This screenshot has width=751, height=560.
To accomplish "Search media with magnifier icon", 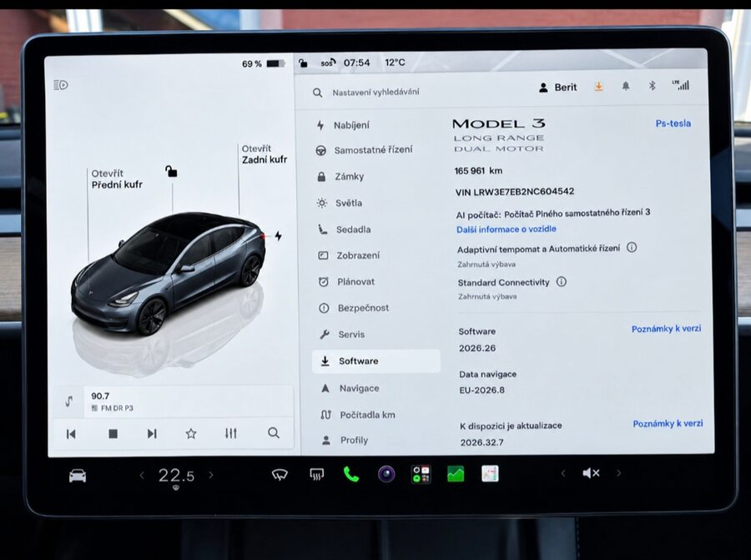I will [274, 433].
